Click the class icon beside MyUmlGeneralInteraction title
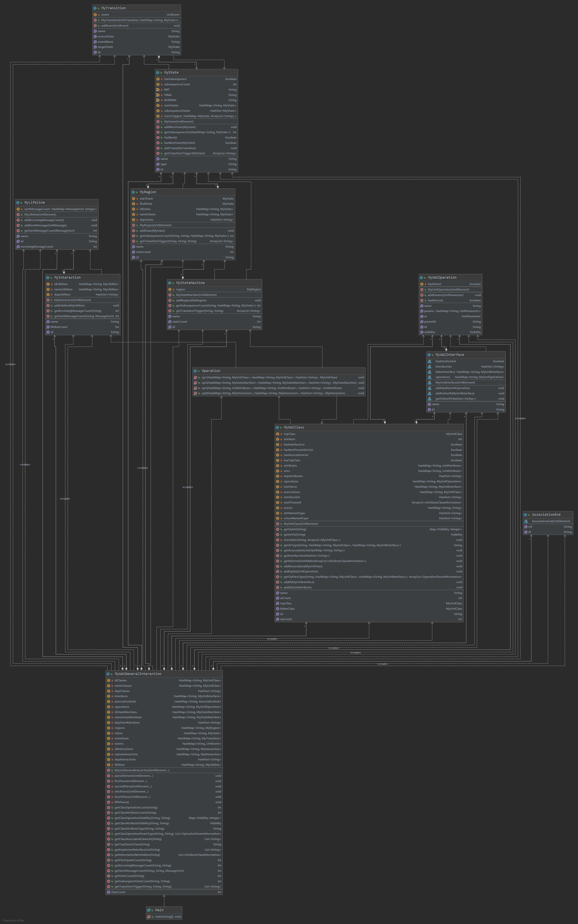578x924 pixels. tap(108, 674)
